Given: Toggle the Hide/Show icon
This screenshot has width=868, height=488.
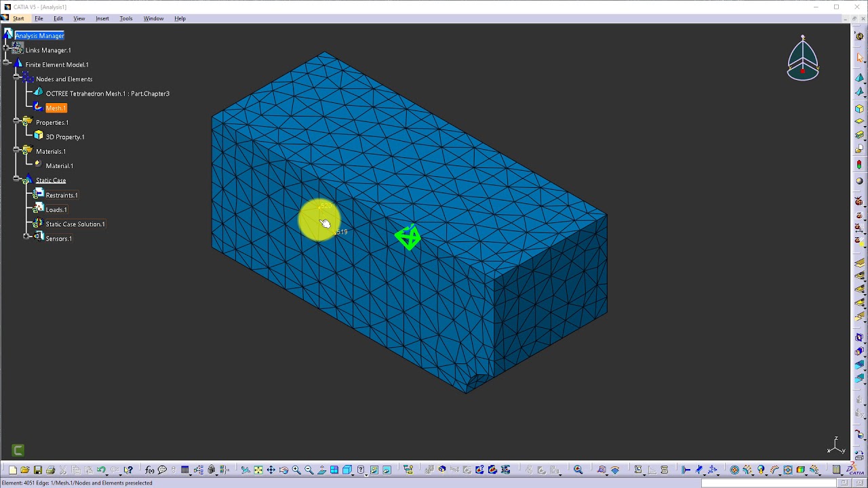Looking at the screenshot, I should tap(374, 470).
